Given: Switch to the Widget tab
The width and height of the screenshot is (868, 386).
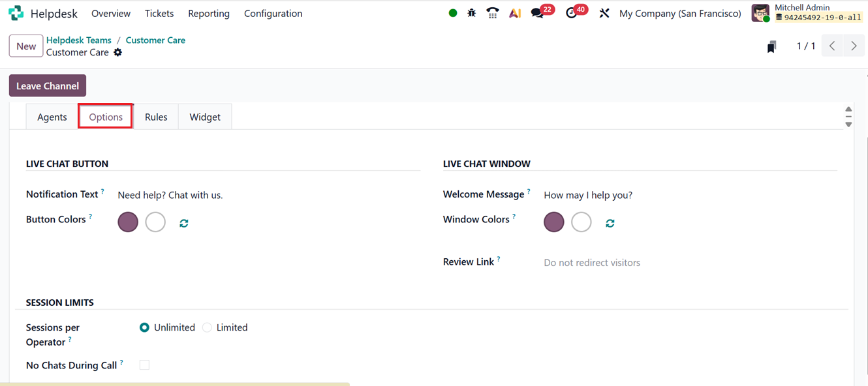Looking at the screenshot, I should pos(205,117).
